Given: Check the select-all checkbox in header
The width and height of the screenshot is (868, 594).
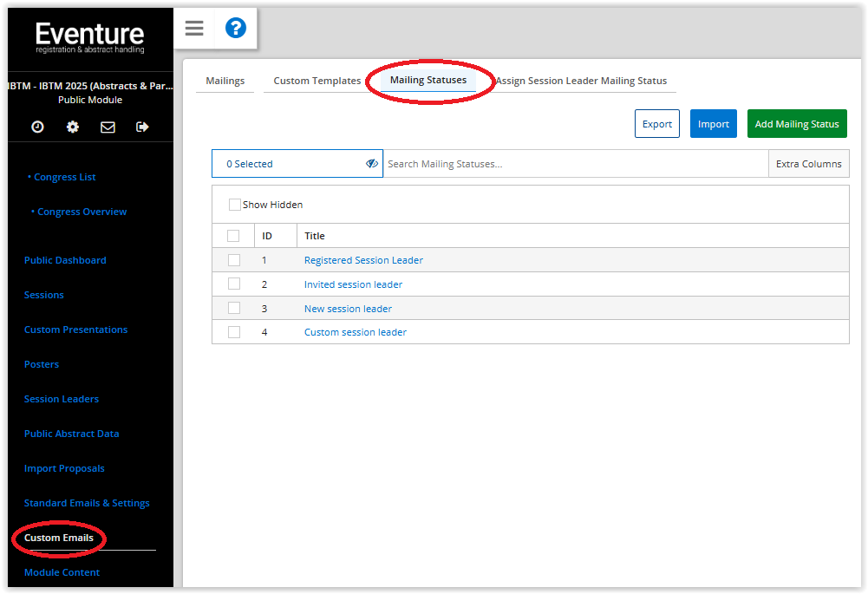Looking at the screenshot, I should 233,236.
